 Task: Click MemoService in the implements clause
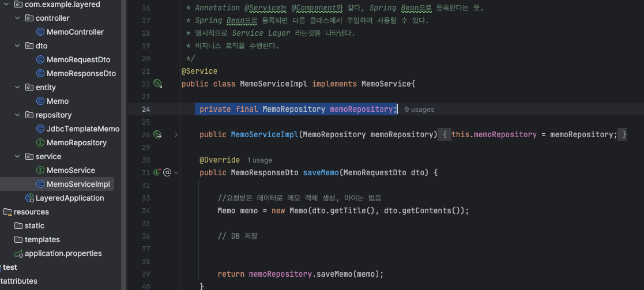coord(386,84)
